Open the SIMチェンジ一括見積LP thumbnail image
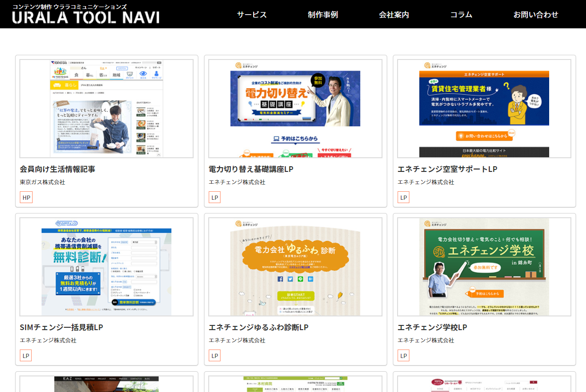 [x=107, y=267]
